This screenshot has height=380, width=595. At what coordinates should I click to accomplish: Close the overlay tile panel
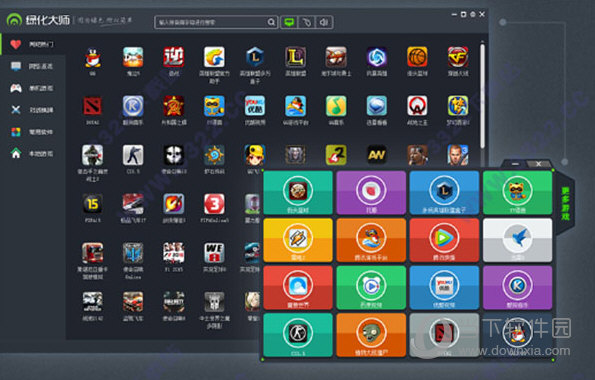[538, 164]
